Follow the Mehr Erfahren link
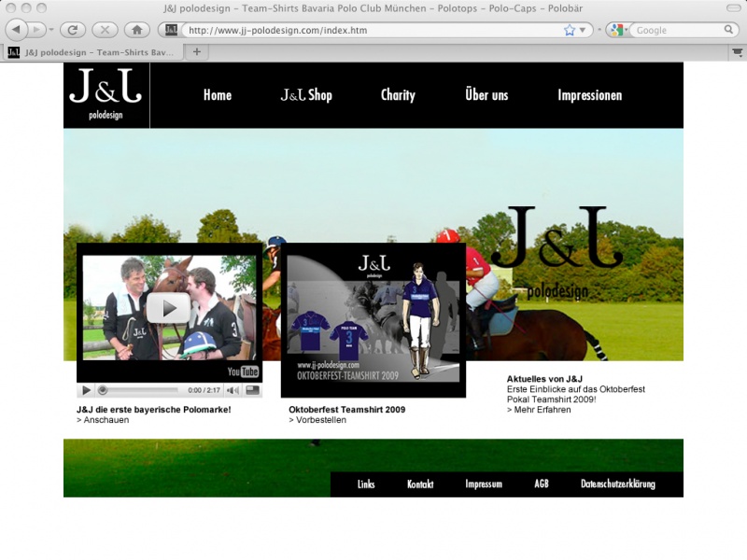Viewport: 747px width, 560px height. (x=542, y=410)
